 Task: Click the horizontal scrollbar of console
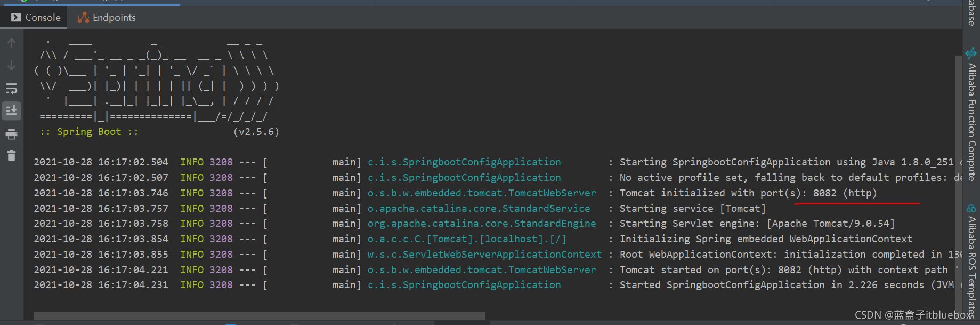(x=260, y=316)
